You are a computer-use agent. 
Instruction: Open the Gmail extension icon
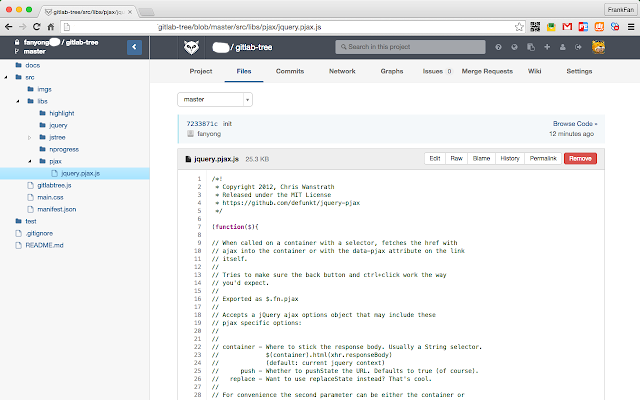(567, 27)
